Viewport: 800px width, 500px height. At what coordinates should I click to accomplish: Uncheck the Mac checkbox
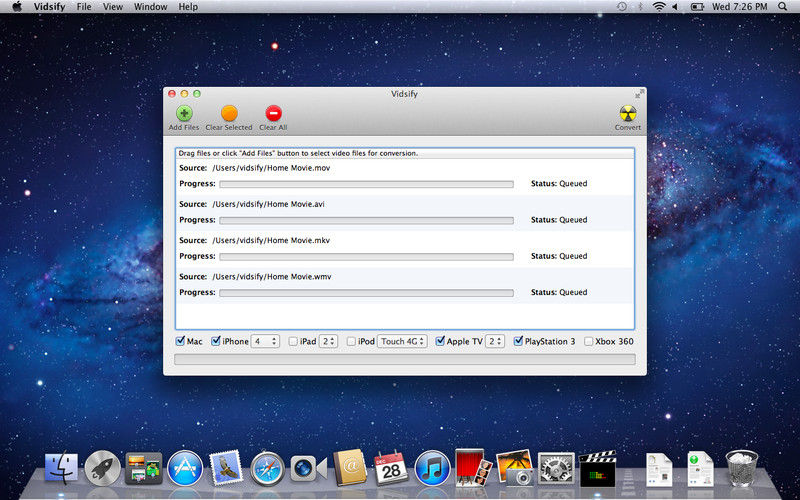pos(180,341)
